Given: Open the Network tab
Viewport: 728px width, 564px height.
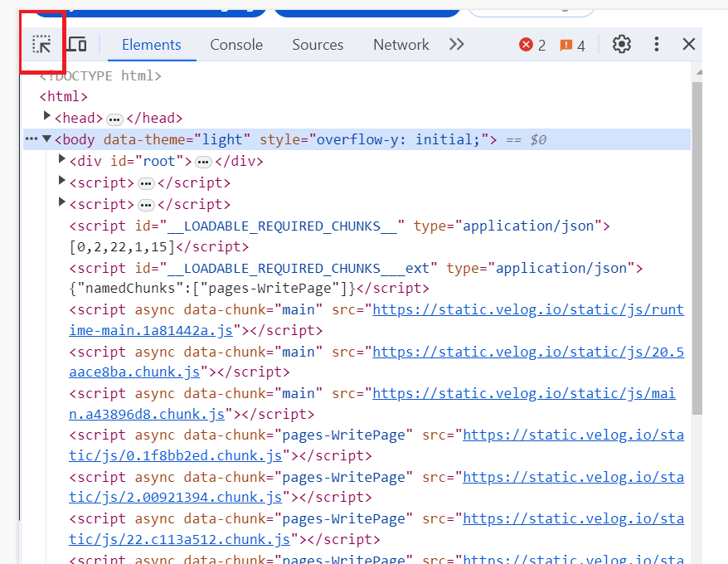Looking at the screenshot, I should (x=401, y=45).
